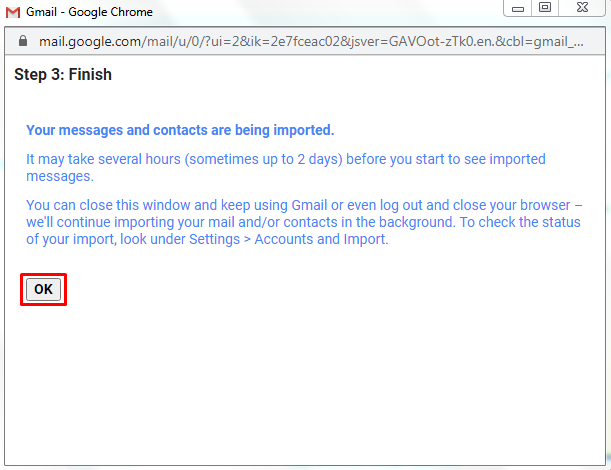The height and width of the screenshot is (470, 611).
Task: Maximize the Gmail popup window
Action: 545,8
